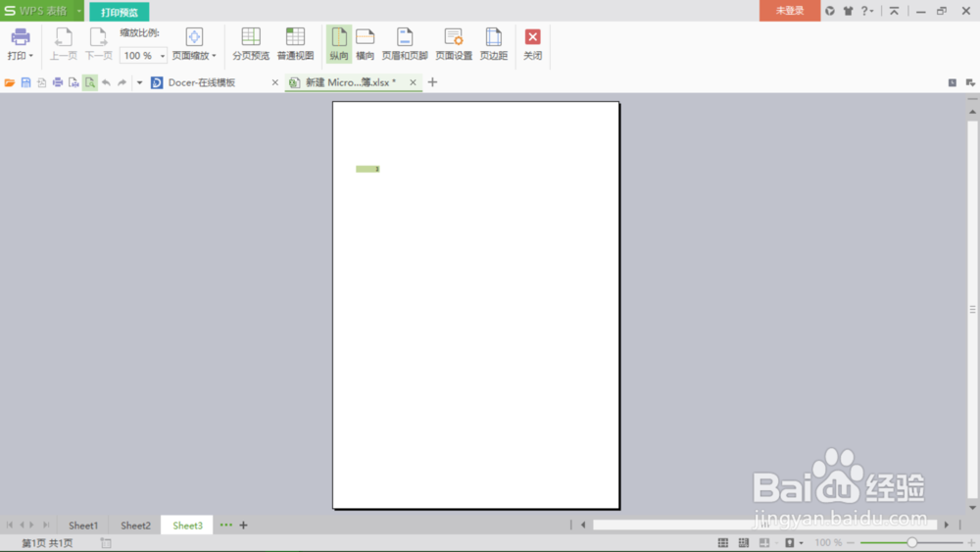Select 纵向 portrait orientation
This screenshot has width=980, height=552.
click(x=339, y=44)
